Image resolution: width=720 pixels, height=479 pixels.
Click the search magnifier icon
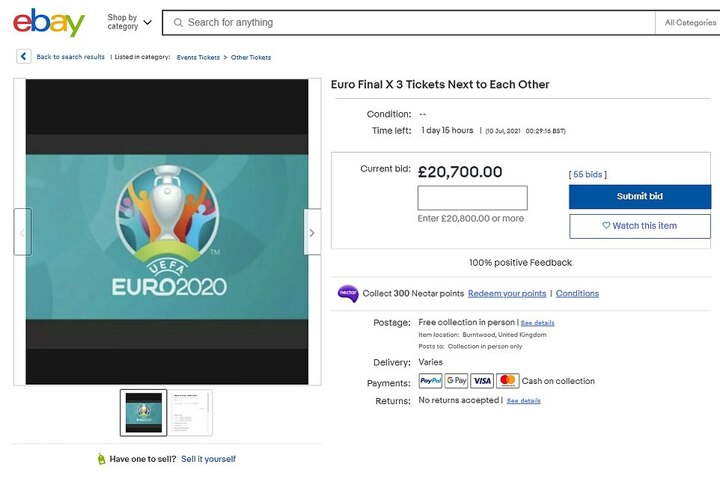(177, 22)
